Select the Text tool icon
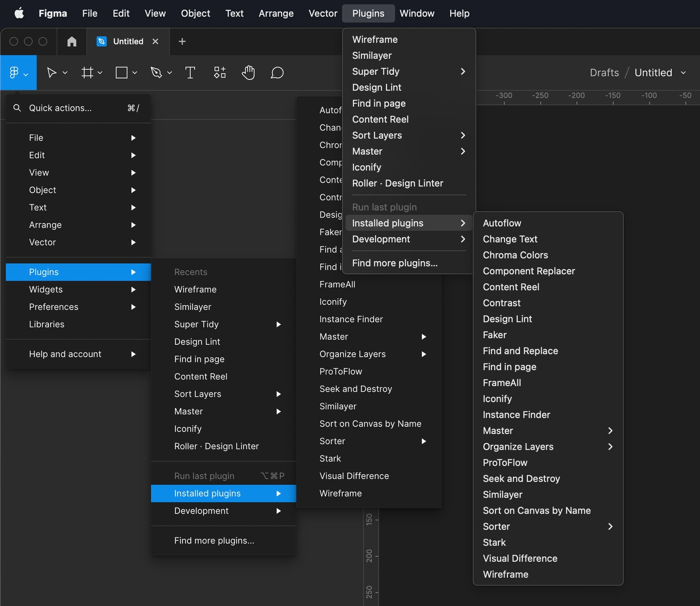 click(190, 73)
